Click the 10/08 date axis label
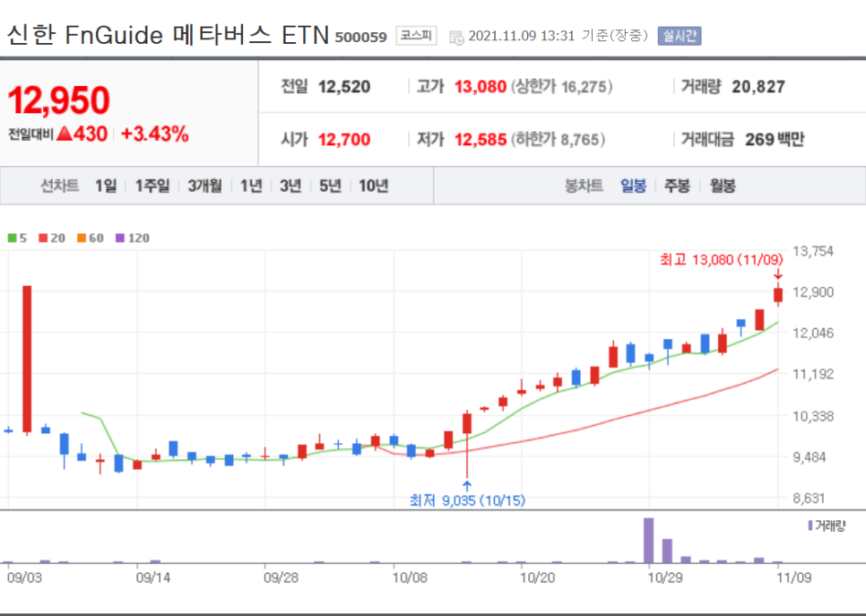Viewport: 866px width, 616px height. [x=410, y=577]
